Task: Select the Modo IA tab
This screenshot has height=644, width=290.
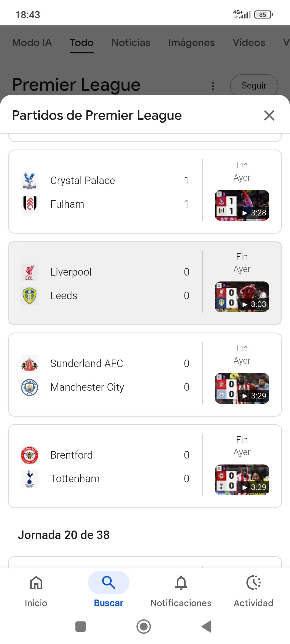Action: click(32, 43)
